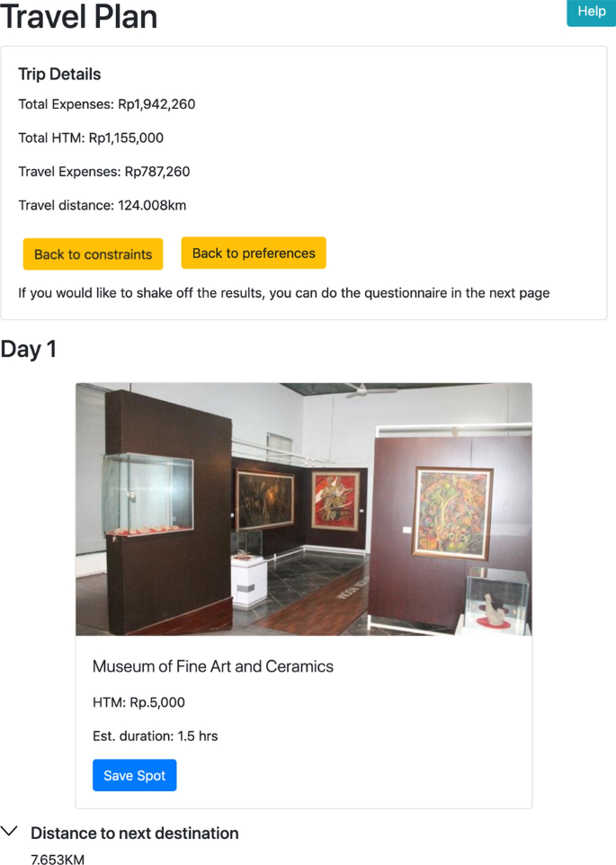The width and height of the screenshot is (616, 865).
Task: Select the Museum of Fine Art and Ceramics title
Action: pos(213,666)
